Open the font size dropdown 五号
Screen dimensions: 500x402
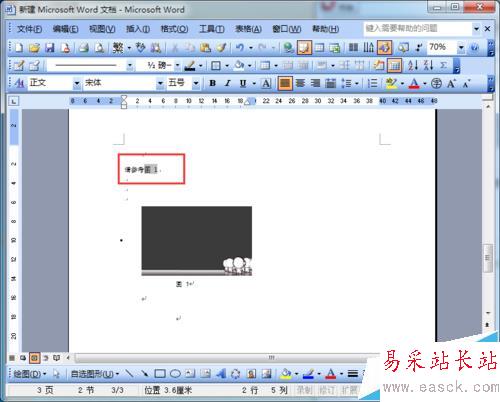point(196,83)
